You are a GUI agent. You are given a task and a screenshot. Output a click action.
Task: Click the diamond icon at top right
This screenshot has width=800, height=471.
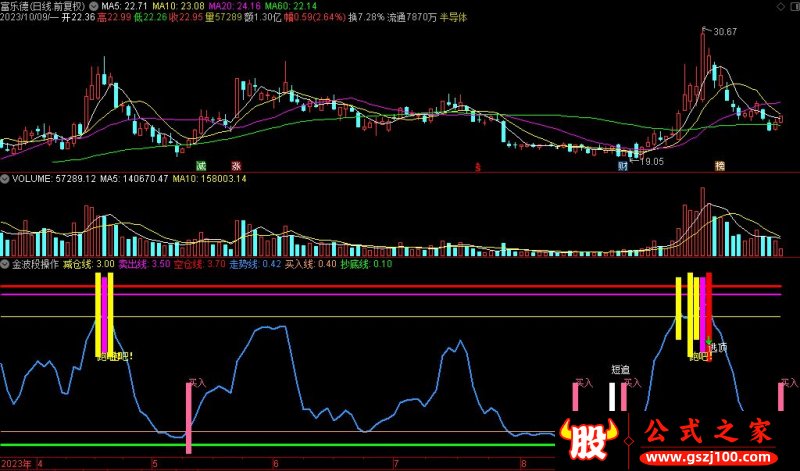[781, 7]
